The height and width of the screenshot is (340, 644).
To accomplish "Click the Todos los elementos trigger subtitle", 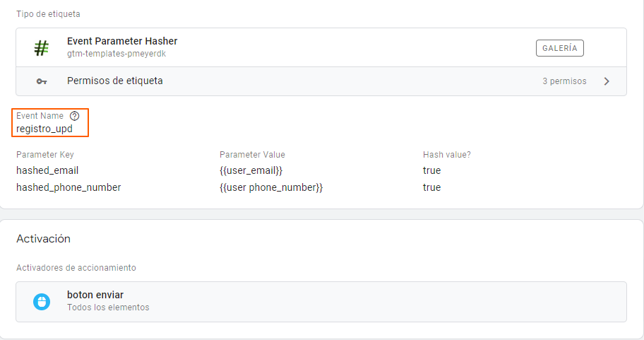I will pos(108,307).
